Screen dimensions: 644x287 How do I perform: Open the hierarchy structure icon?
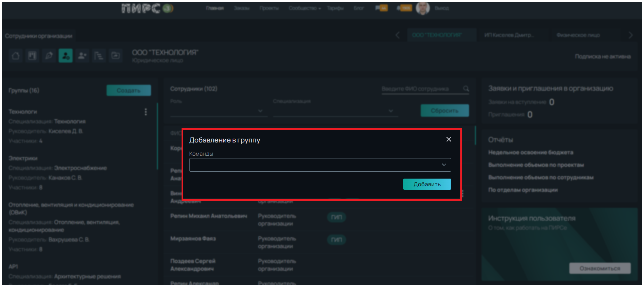(x=99, y=56)
